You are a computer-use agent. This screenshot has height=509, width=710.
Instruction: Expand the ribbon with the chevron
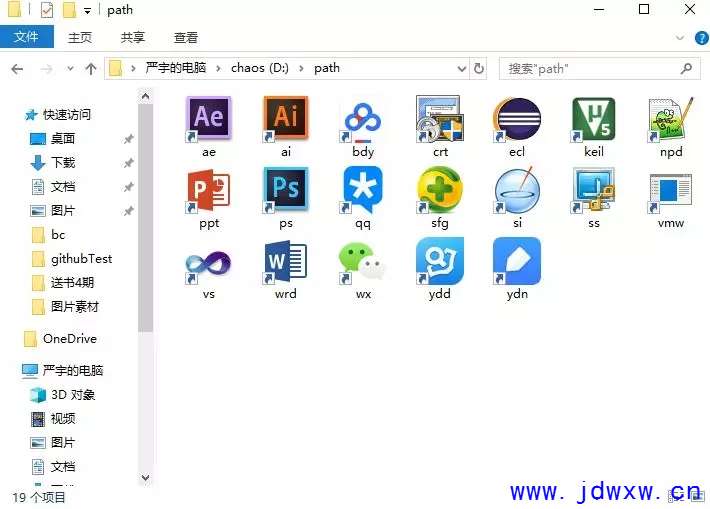tap(680, 38)
